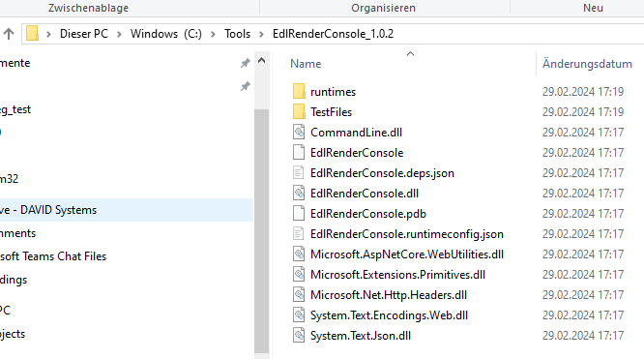Go to Windows (C:) in the breadcrumb
Viewport: 644px width, 359px height.
pyautogui.click(x=166, y=34)
